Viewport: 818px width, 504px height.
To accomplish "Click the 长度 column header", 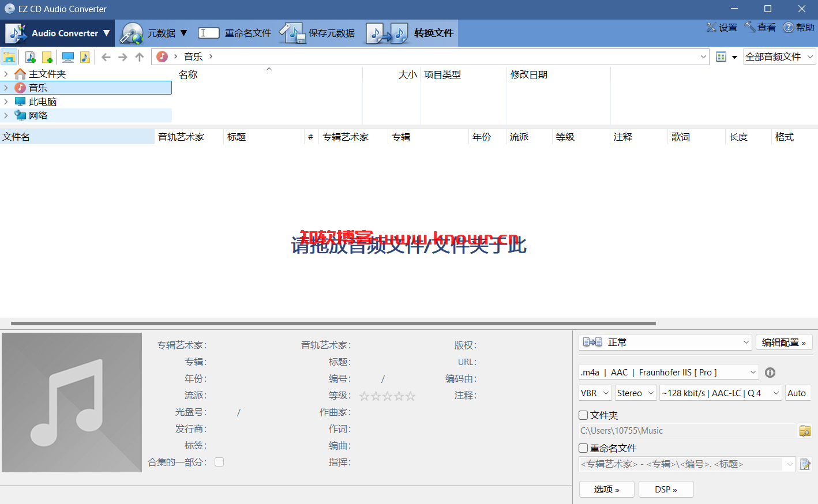I will point(748,137).
